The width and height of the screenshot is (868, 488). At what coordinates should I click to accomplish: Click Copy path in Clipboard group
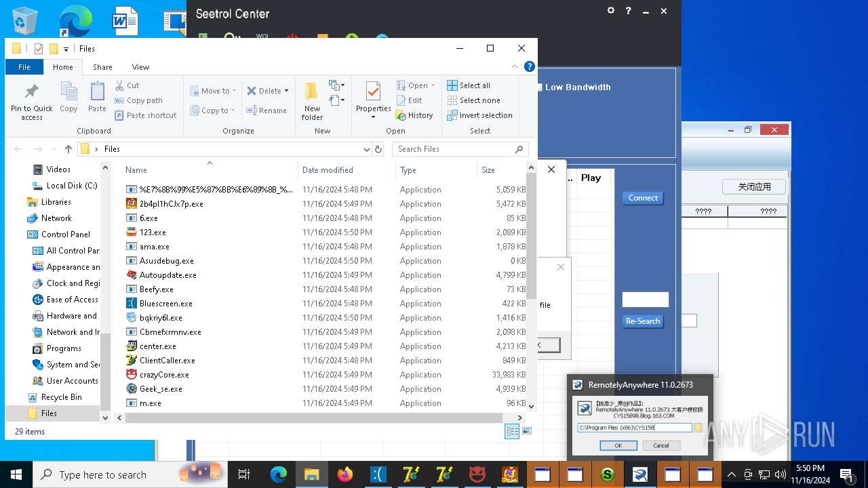click(x=138, y=100)
